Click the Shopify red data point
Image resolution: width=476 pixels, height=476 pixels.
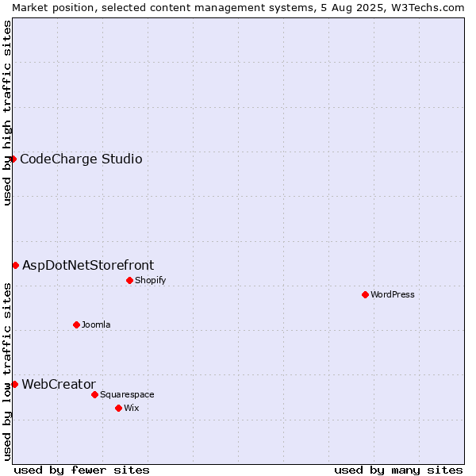[x=129, y=281]
